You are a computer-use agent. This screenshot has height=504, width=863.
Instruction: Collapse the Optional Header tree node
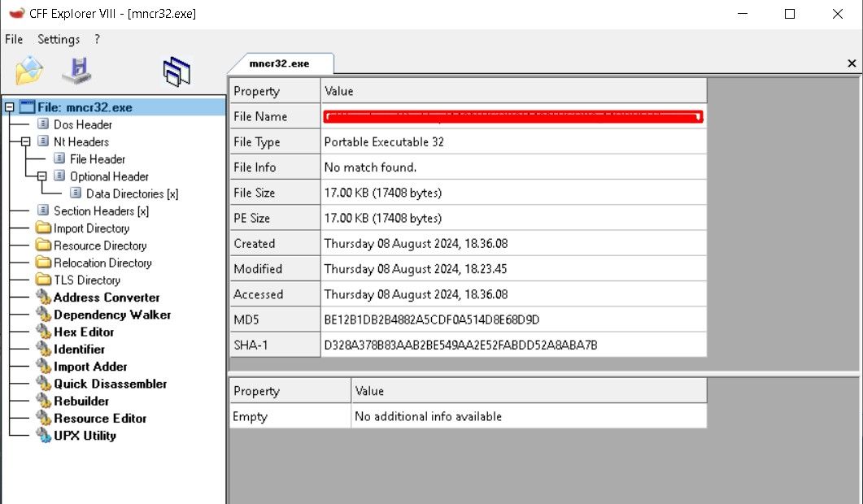tap(41, 176)
